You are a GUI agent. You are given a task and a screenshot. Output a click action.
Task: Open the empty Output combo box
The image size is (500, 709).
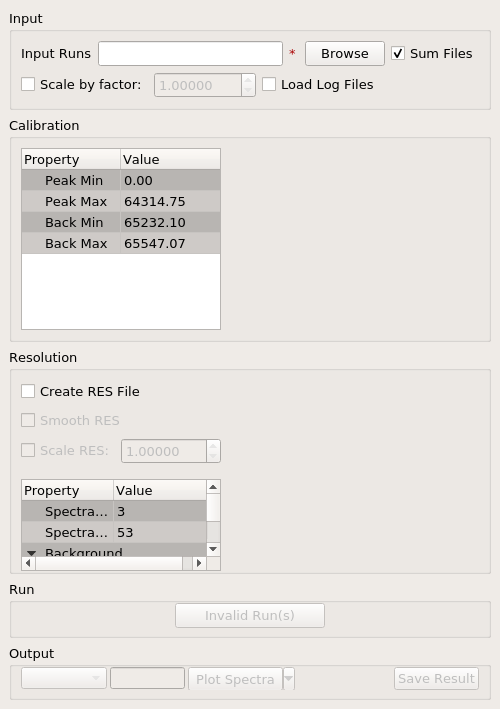[x=64, y=678]
